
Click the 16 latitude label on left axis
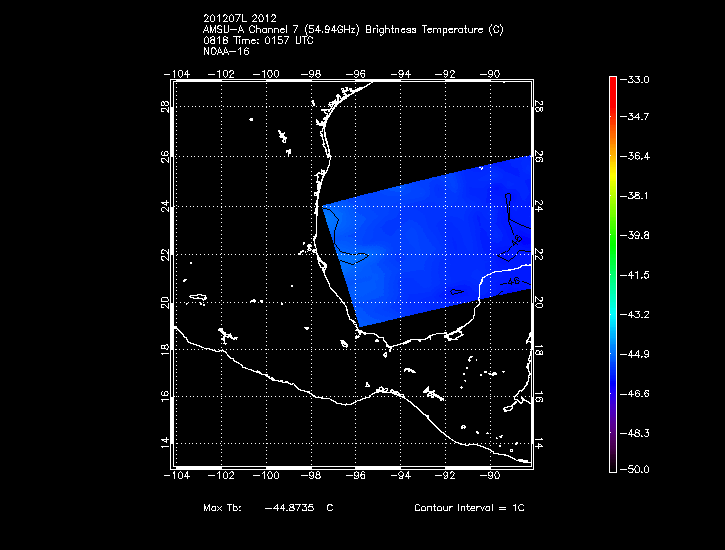pyautogui.click(x=165, y=396)
